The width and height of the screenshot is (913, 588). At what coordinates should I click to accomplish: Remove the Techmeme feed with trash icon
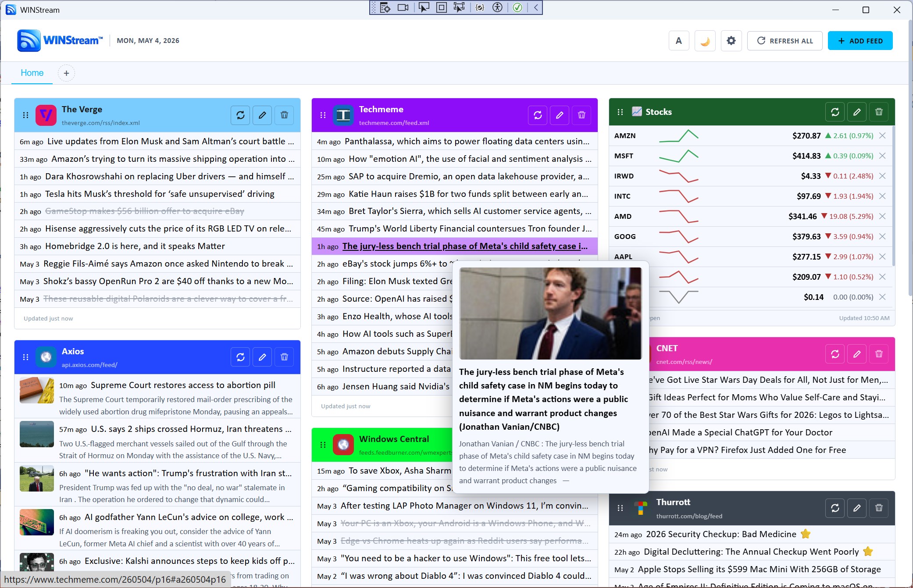581,115
